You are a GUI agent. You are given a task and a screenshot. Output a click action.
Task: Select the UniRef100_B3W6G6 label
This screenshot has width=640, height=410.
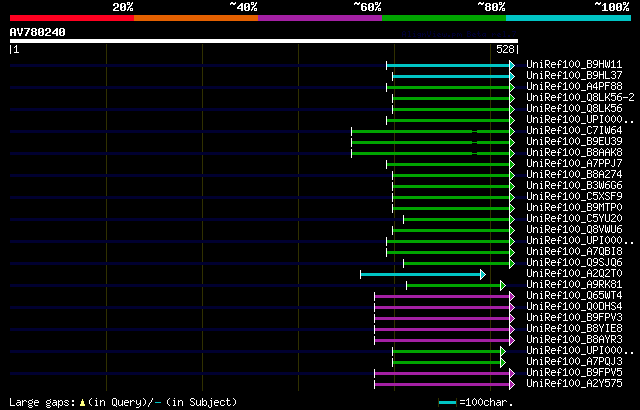click(574, 186)
